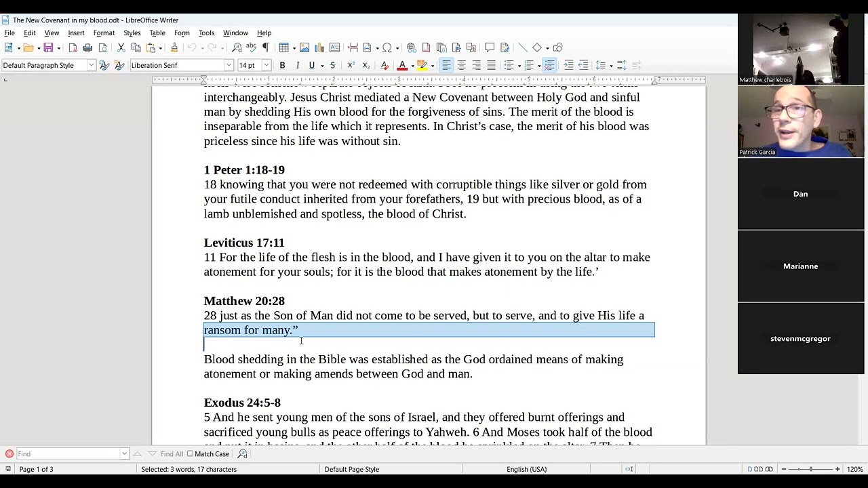Image resolution: width=868 pixels, height=488 pixels.
Task: Close the Find toolbar with red X
Action: point(9,453)
